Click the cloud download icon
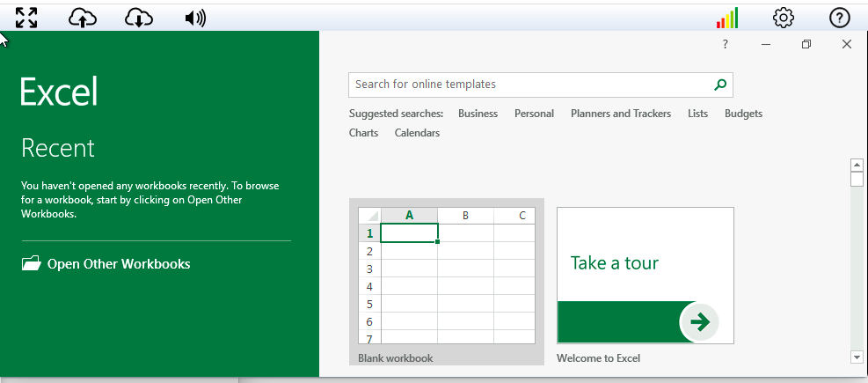This screenshot has width=868, height=383. click(x=139, y=18)
